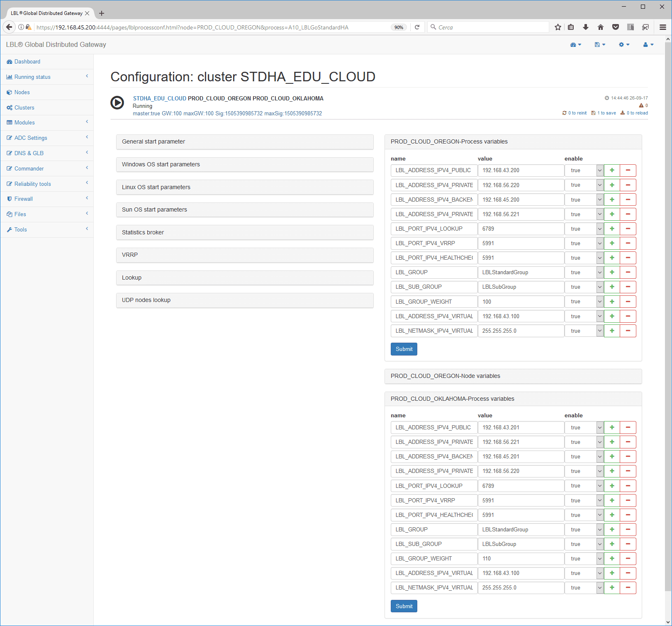
Task: Submit the Oregon process variables
Action: (x=404, y=349)
